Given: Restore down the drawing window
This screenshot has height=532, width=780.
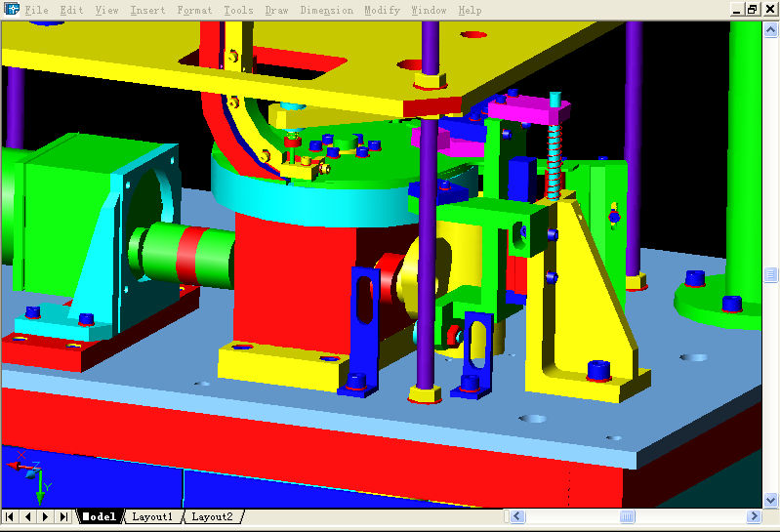Looking at the screenshot, I should click(x=752, y=10).
